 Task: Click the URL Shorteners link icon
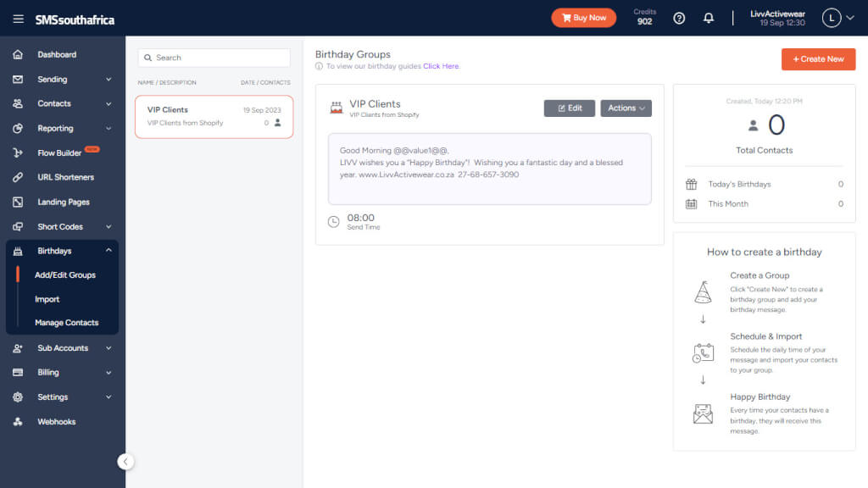tap(18, 178)
